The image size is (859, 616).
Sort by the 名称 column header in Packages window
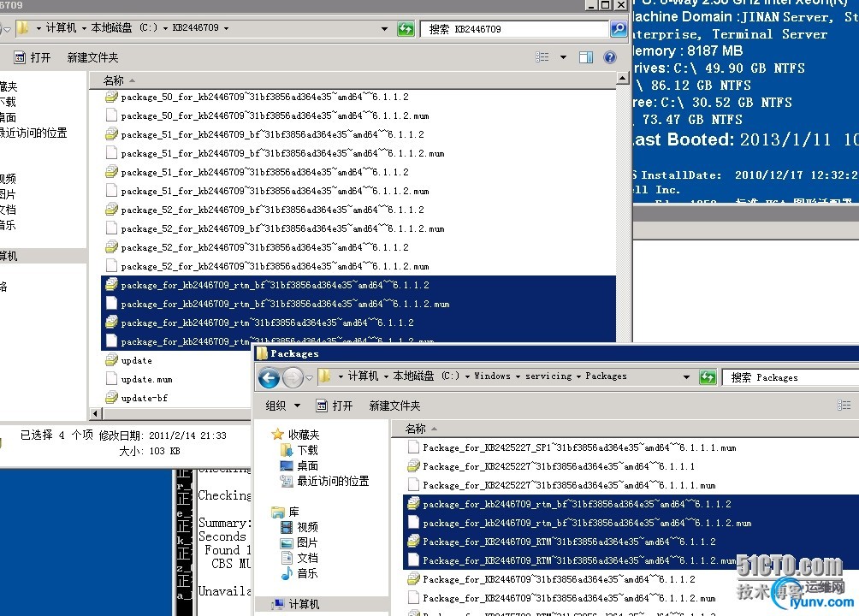(x=415, y=429)
